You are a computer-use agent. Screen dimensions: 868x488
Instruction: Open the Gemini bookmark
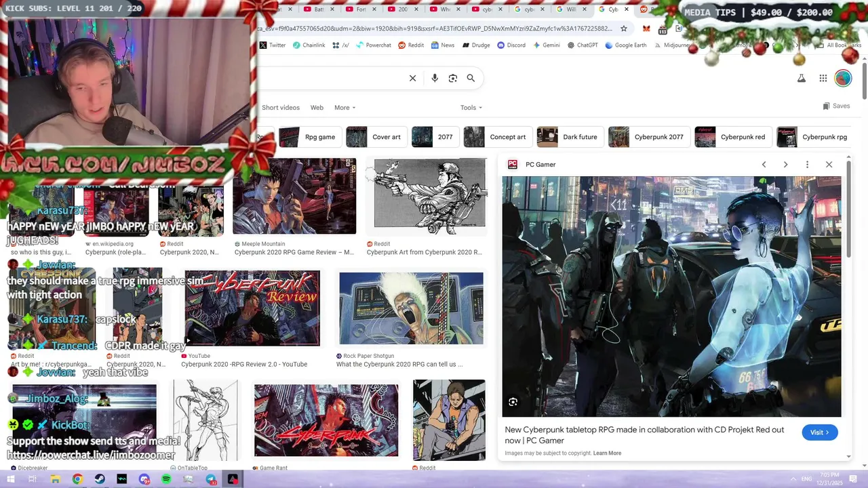[547, 45]
